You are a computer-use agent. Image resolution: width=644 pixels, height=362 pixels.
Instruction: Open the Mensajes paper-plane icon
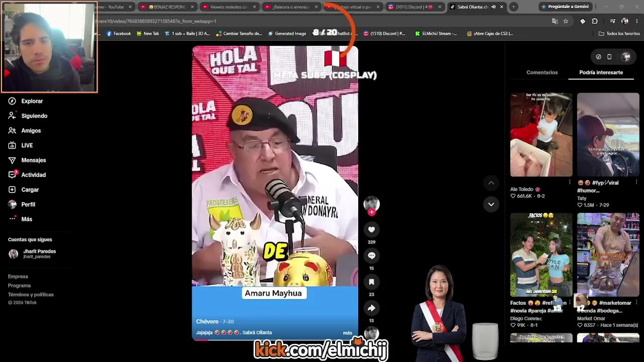click(12, 160)
